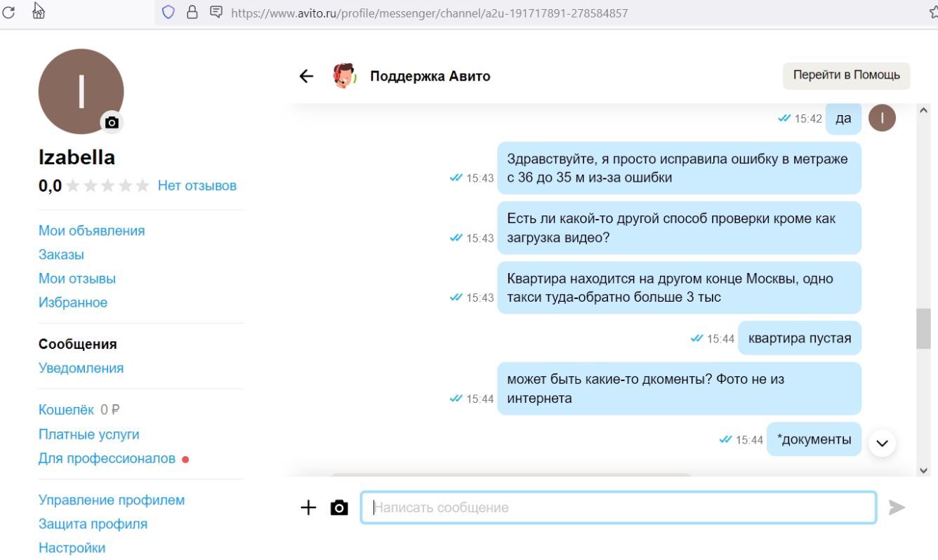Click the 15:42 timestamp next to 'да'

808,119
